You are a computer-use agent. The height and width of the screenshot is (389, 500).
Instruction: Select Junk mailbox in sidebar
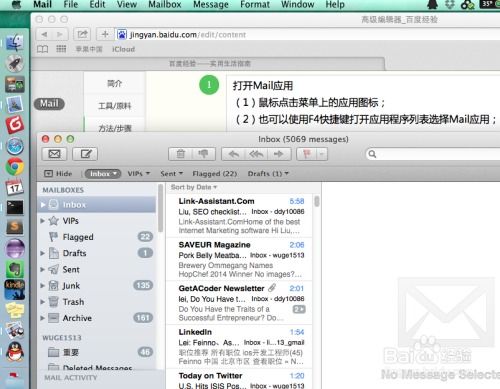pyautogui.click(x=97, y=286)
